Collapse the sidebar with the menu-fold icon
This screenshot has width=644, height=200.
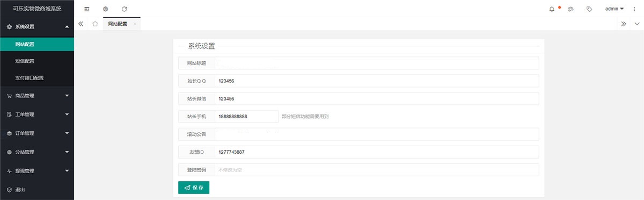point(87,9)
